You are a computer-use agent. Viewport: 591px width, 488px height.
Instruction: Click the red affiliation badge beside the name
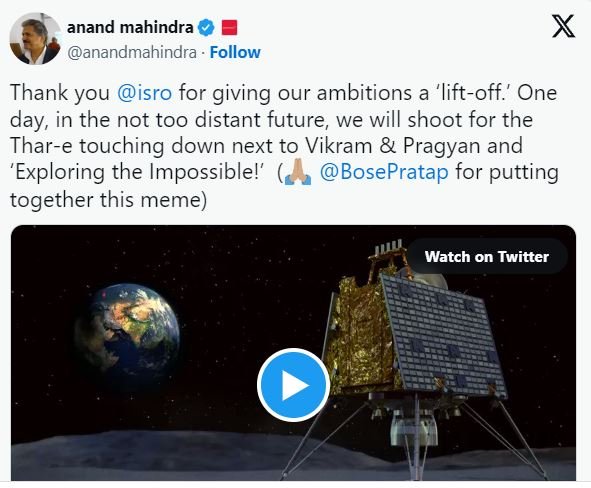(x=229, y=28)
